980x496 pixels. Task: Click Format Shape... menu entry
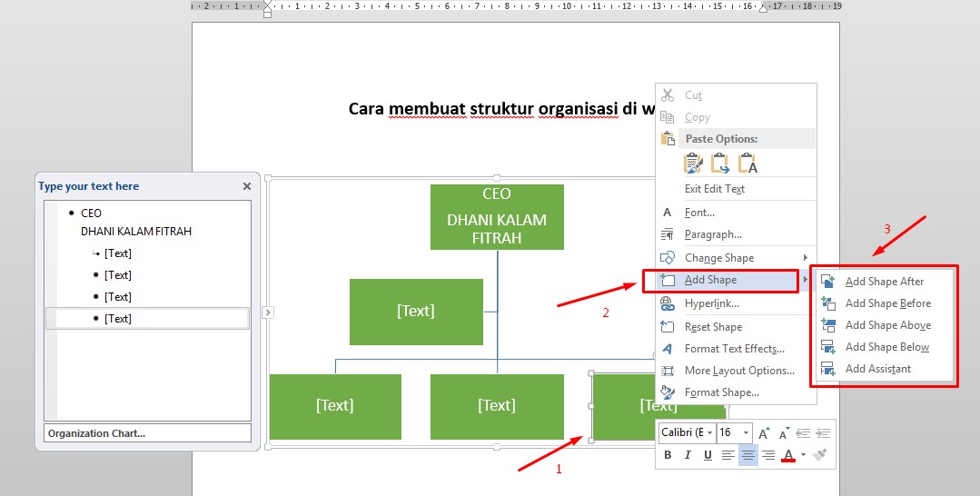[721, 392]
